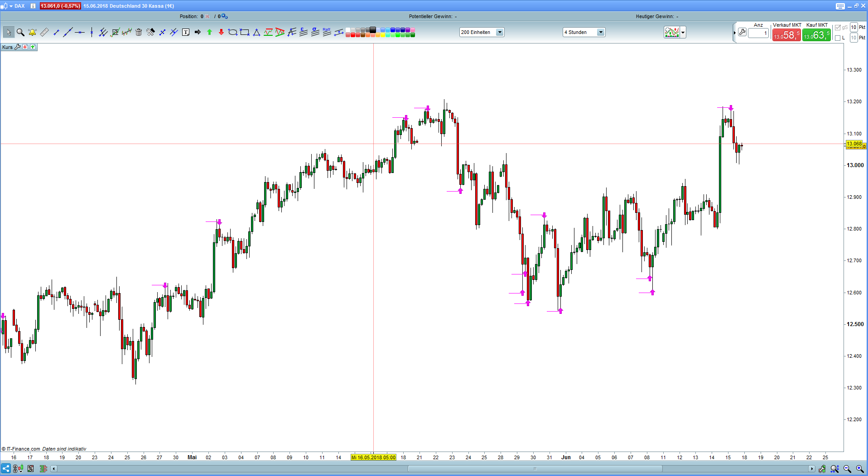Click the share icon in bottom-left corner
The width and height of the screenshot is (868, 476).
6,469
